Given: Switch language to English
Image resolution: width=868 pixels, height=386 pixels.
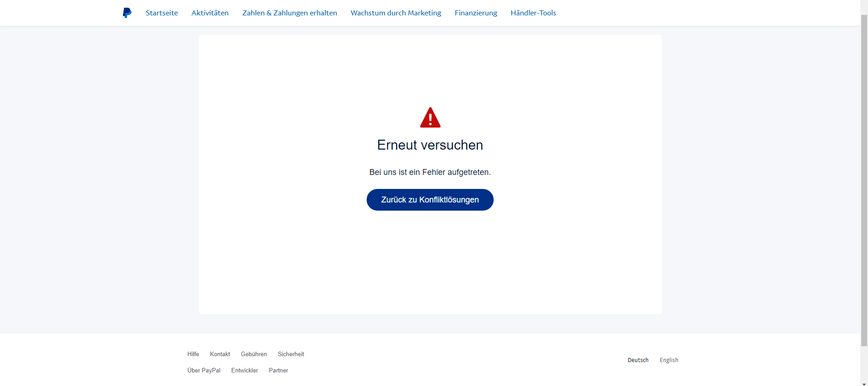Looking at the screenshot, I should (669, 360).
